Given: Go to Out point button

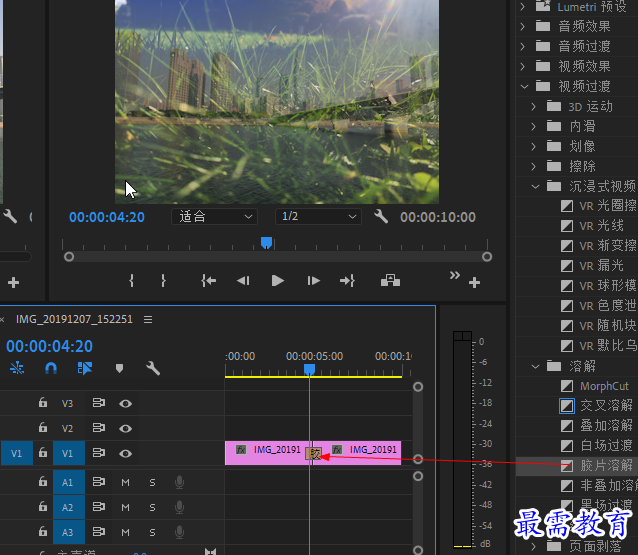Looking at the screenshot, I should [347, 281].
